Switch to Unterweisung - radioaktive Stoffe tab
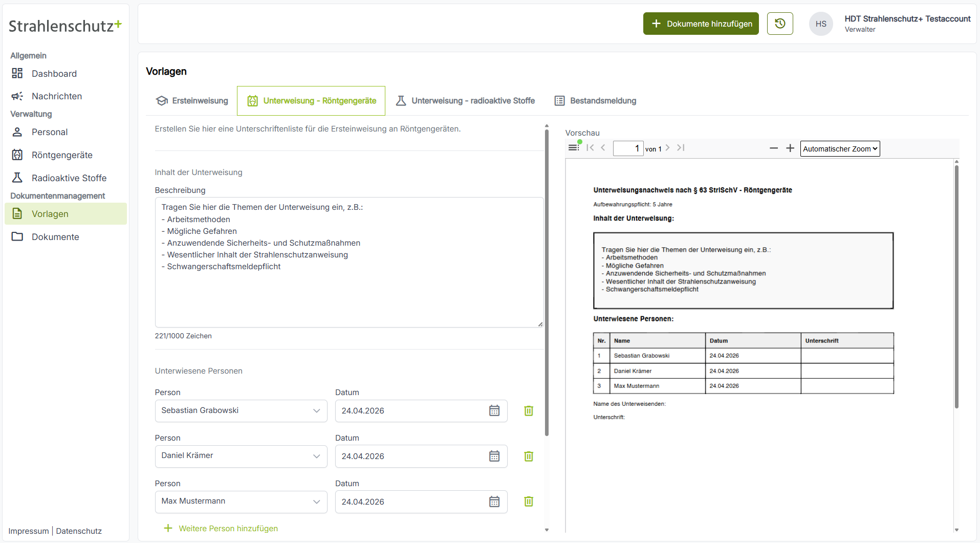980x543 pixels. pos(465,101)
